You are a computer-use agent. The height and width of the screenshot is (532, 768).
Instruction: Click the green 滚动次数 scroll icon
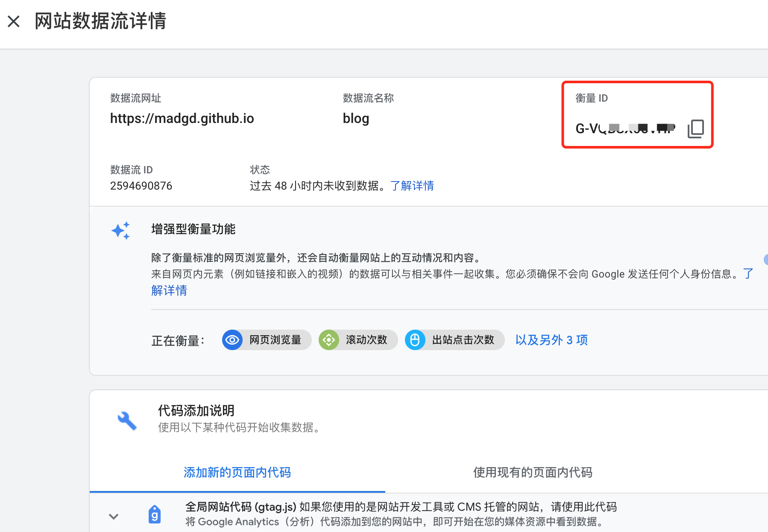[x=329, y=340]
